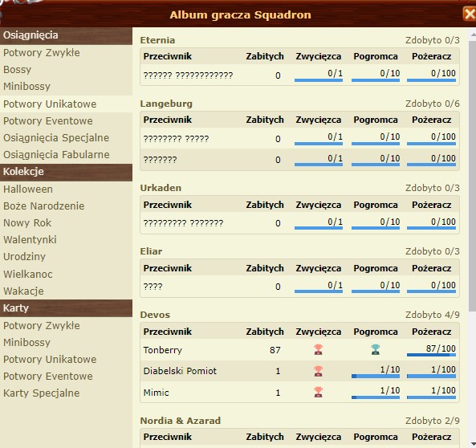The image size is (476, 448).
Task: Switch to Potwory Eventowe under Osiągnięcia
Action: coord(48,121)
